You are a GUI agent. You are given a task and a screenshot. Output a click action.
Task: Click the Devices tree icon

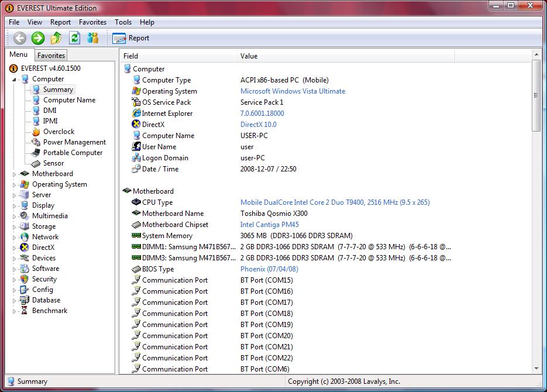(x=25, y=258)
